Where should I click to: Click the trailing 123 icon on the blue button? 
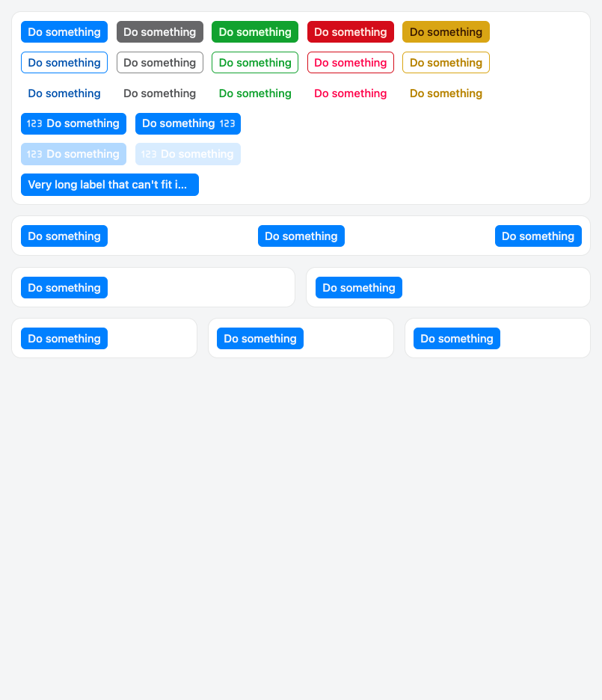coord(227,124)
